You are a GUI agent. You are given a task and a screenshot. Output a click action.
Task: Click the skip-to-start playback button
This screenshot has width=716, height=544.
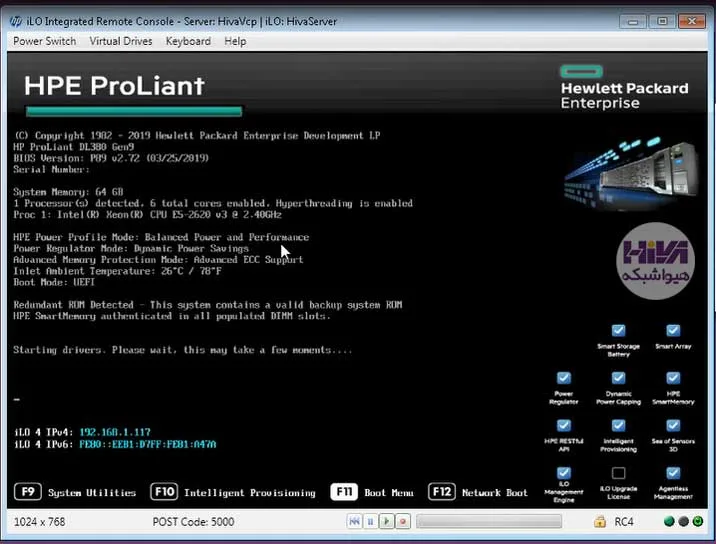354,521
